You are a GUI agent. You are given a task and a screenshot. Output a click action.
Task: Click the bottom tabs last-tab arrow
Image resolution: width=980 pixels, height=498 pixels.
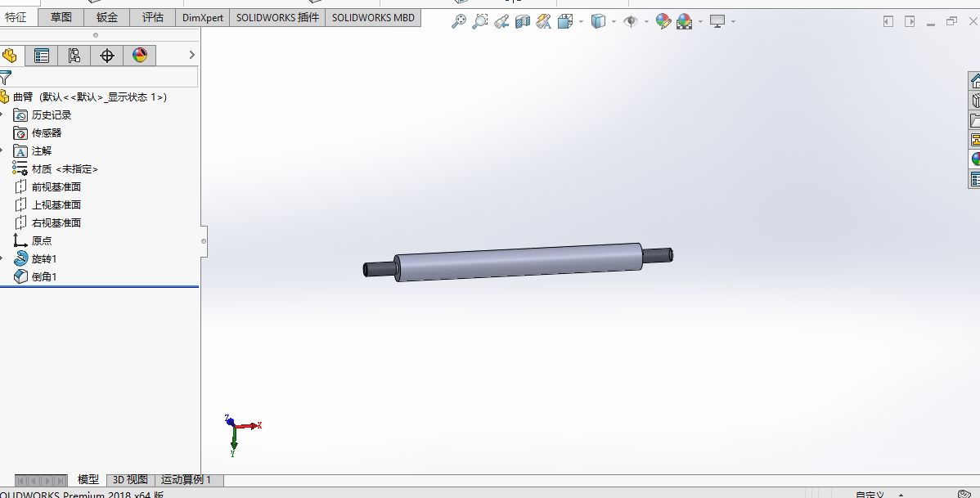(x=61, y=481)
